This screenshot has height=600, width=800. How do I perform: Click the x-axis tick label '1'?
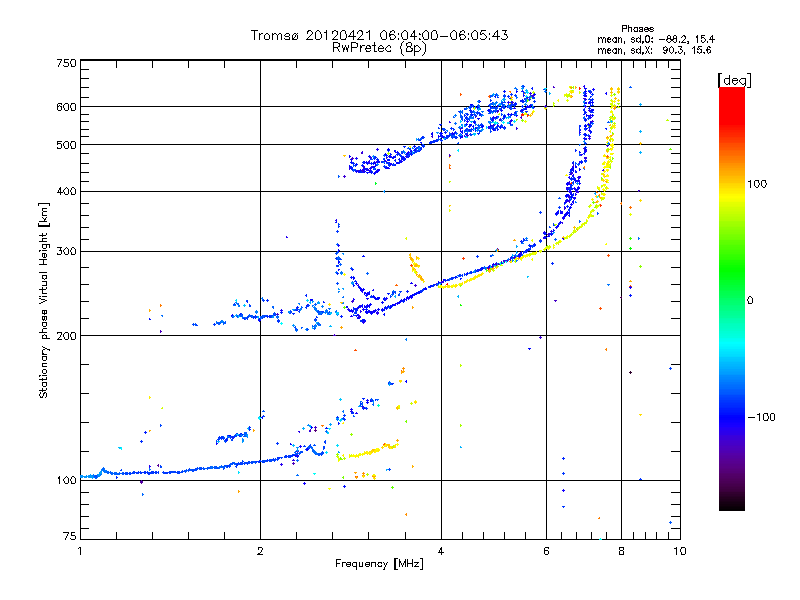80,551
